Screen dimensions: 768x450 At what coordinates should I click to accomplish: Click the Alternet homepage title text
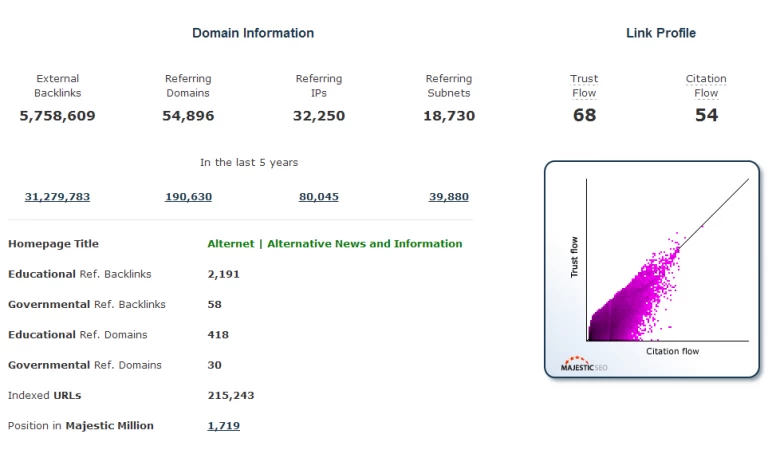(x=335, y=244)
